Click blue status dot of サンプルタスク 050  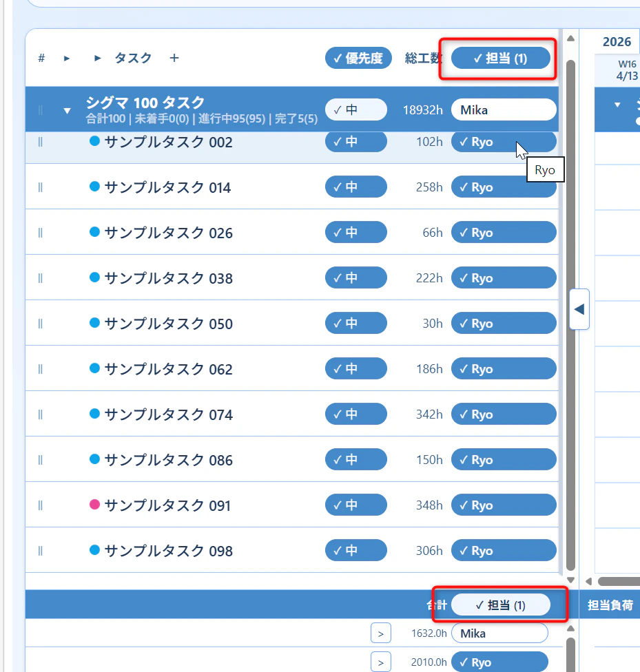click(x=94, y=322)
